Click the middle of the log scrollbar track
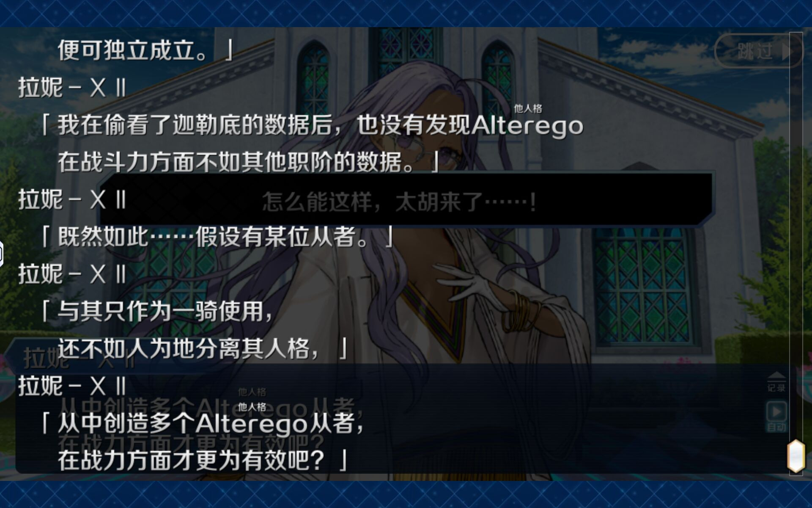The width and height of the screenshot is (812, 508). click(x=796, y=254)
